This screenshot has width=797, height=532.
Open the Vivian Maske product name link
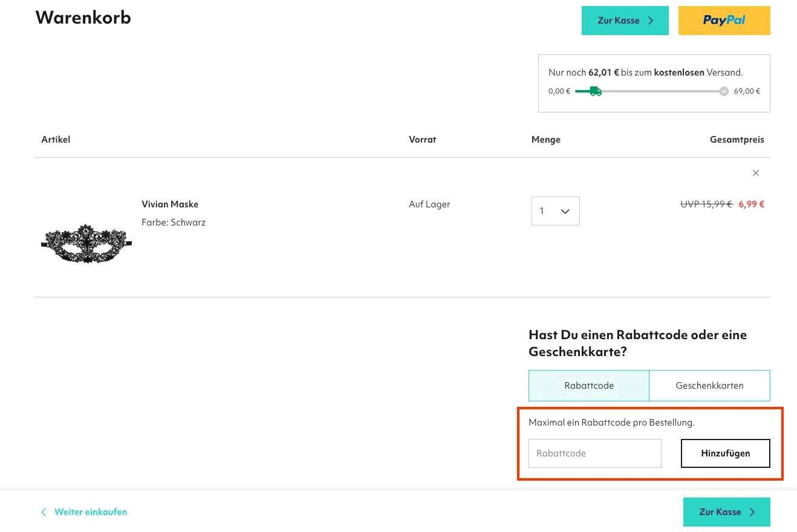point(170,204)
